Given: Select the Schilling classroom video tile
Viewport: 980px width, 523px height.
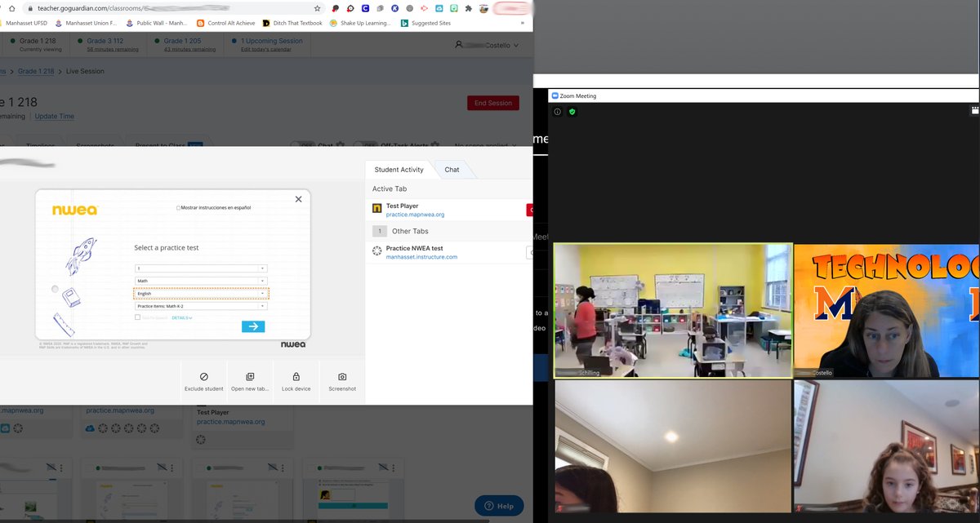Looking at the screenshot, I should (673, 310).
